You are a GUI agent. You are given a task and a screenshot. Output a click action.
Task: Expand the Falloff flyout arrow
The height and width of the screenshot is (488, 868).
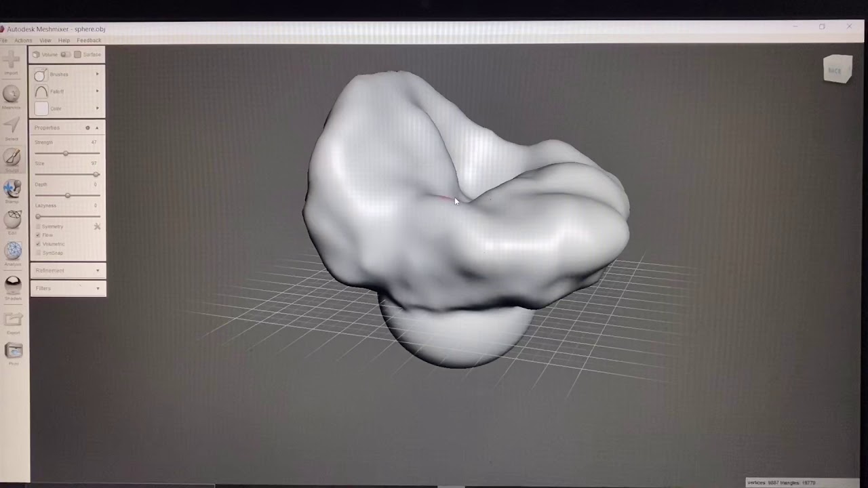(97, 91)
